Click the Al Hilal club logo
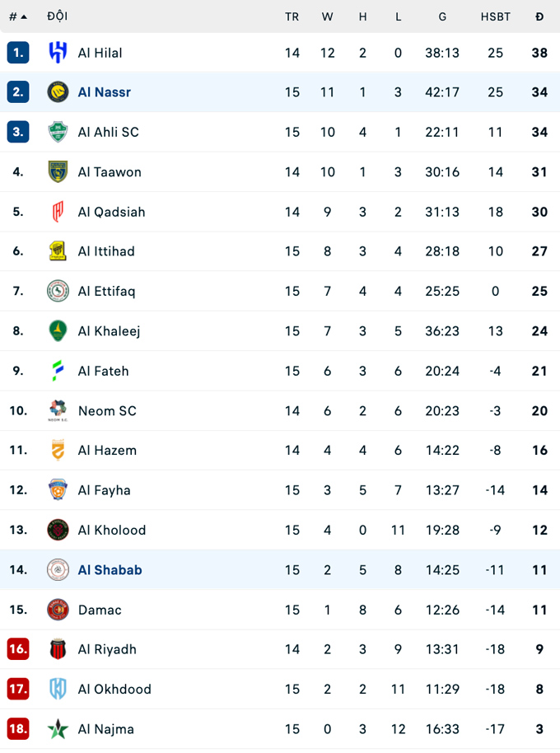560x753 pixels. pyautogui.click(x=58, y=53)
